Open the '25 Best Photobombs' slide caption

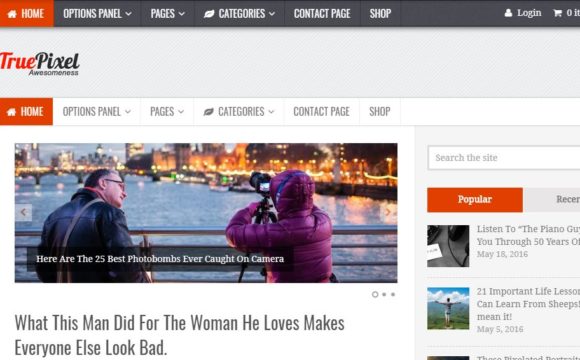(160, 259)
